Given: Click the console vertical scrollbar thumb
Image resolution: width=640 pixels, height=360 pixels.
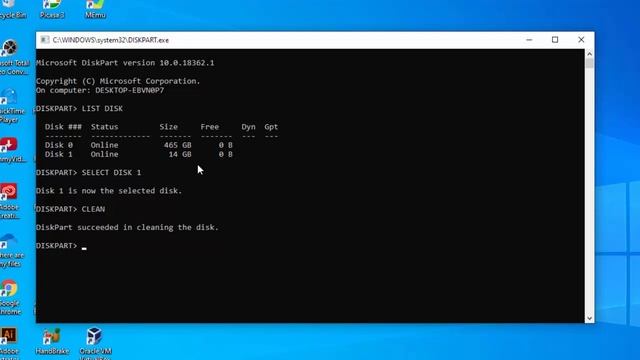Looking at the screenshot, I should click(589, 63).
